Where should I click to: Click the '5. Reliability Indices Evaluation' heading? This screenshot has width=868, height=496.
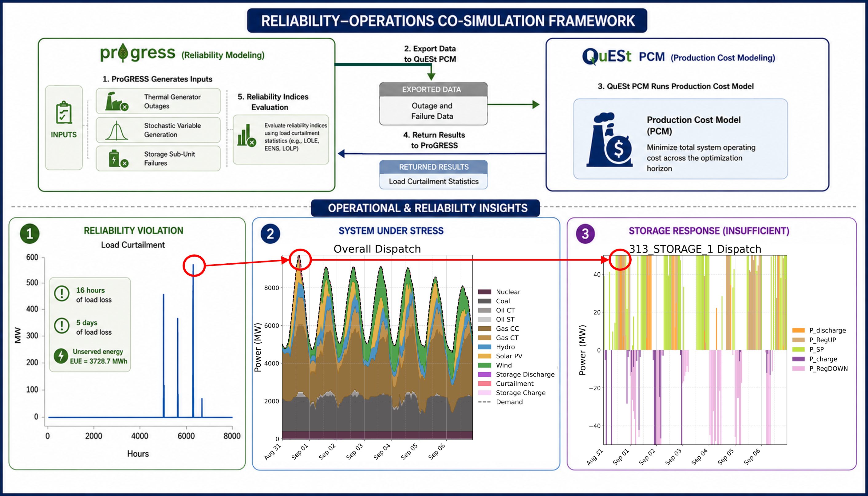[273, 102]
